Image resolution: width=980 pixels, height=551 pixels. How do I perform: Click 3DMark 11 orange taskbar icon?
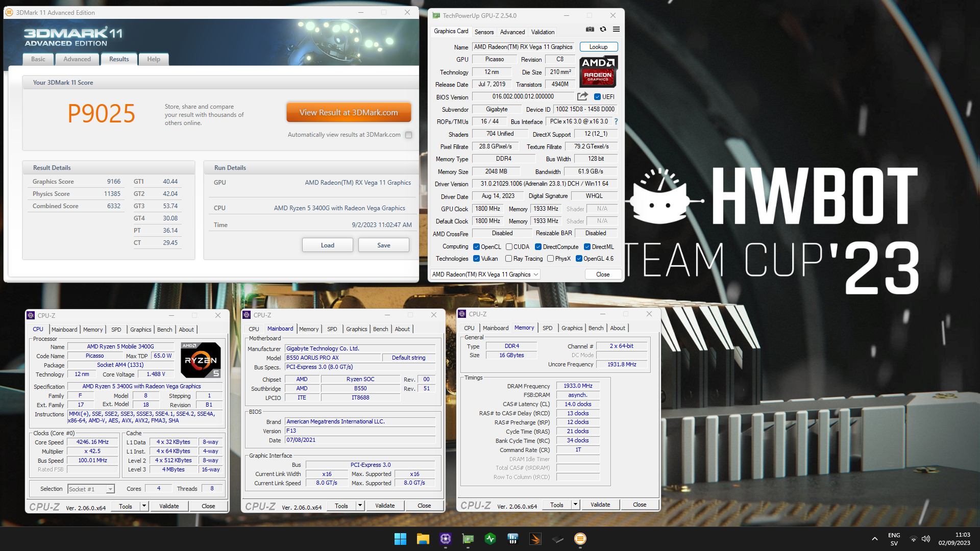[x=580, y=539]
